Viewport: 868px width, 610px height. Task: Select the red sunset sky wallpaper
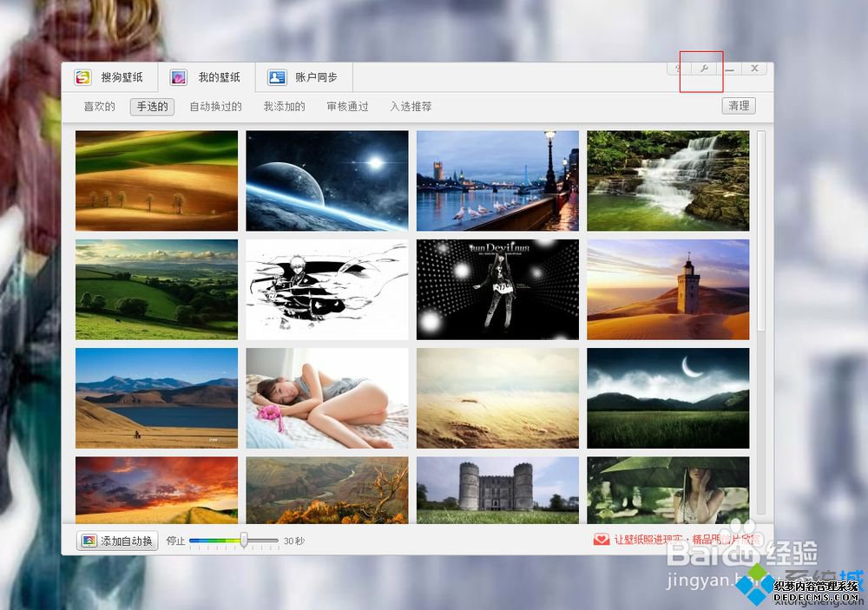156,490
